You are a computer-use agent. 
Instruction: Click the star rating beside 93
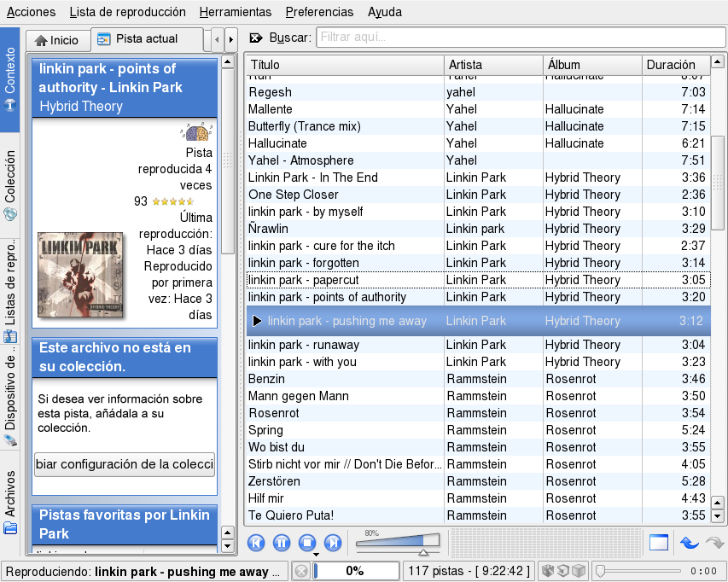[172, 201]
